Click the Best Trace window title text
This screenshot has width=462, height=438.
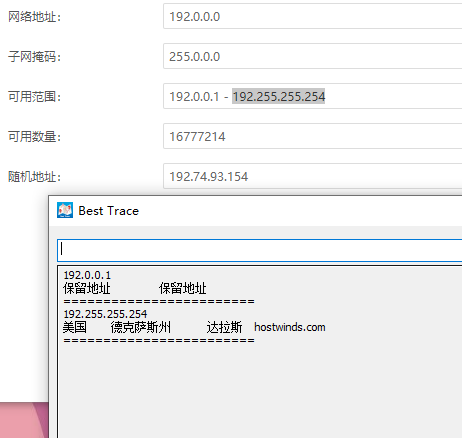click(x=109, y=211)
